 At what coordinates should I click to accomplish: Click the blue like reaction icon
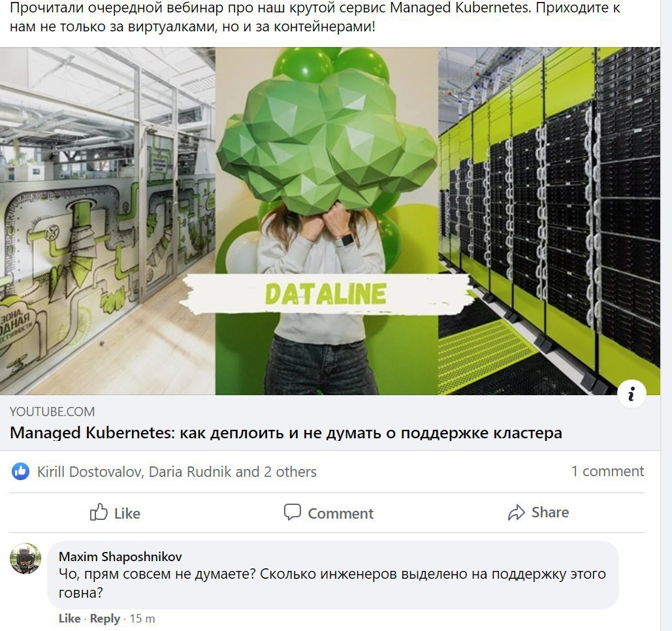pyautogui.click(x=20, y=472)
